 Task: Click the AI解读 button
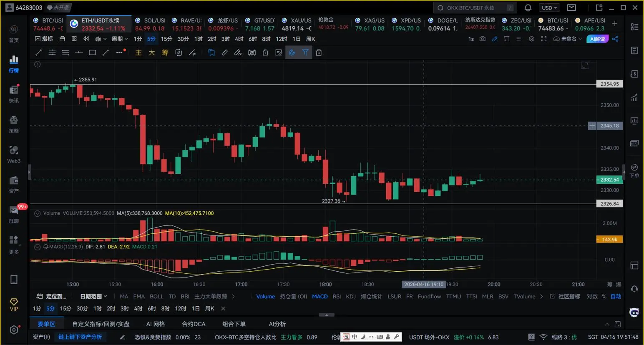pyautogui.click(x=598, y=39)
